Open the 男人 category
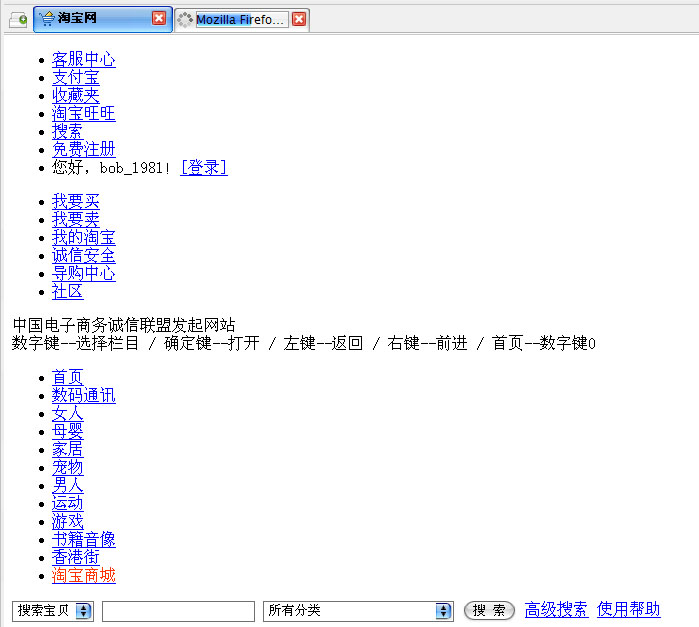This screenshot has width=699, height=627. (x=67, y=485)
